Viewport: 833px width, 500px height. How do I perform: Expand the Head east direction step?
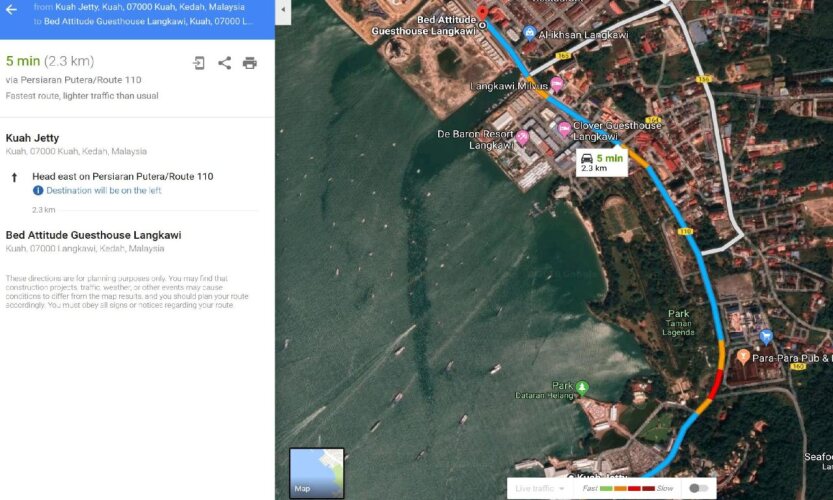point(122,176)
